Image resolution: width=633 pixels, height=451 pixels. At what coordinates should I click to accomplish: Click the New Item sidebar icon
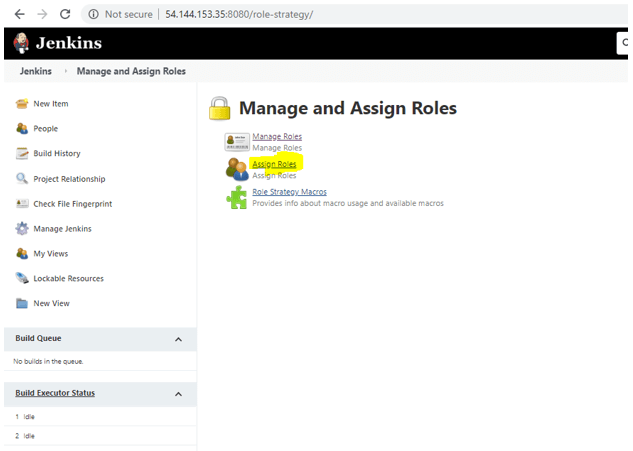(22, 104)
